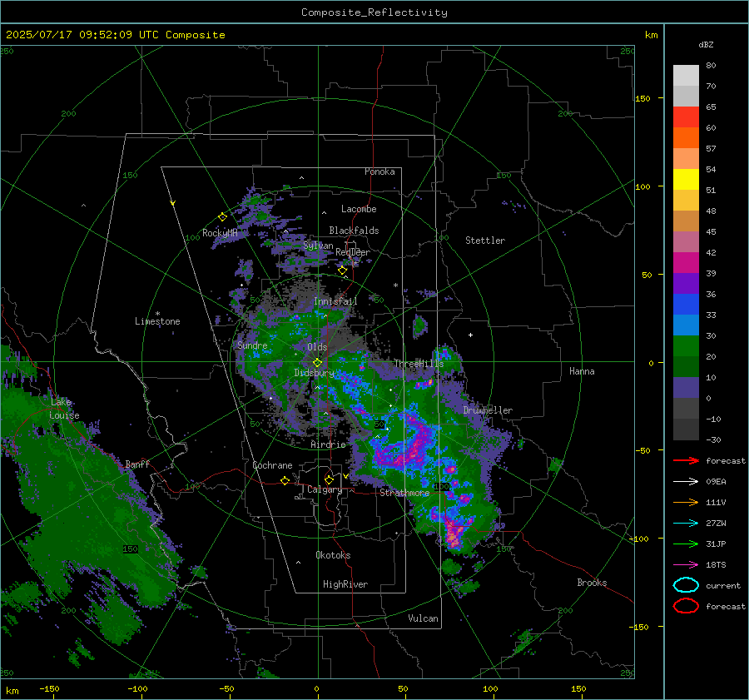The image size is (749, 700).
Task: Select the 20 dBZ green color swatch
Action: click(x=686, y=366)
